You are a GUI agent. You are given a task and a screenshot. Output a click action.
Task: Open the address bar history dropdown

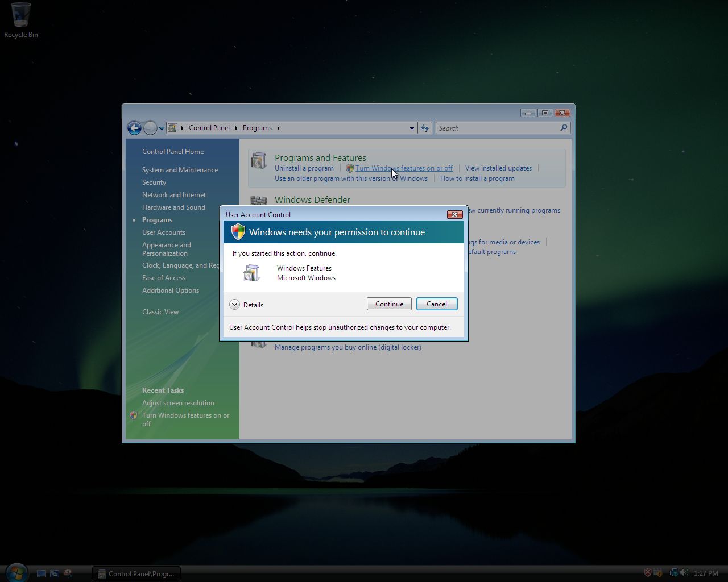pos(412,128)
